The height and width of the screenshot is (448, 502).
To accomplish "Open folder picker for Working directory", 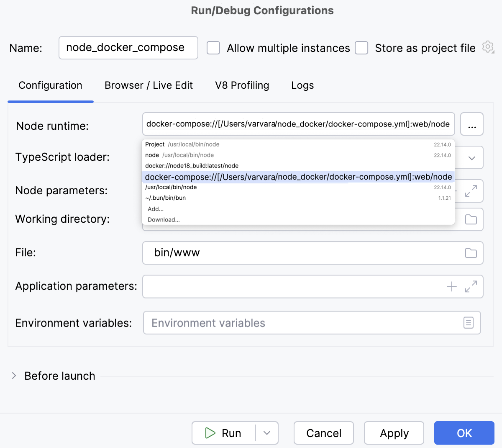I will 470,219.
